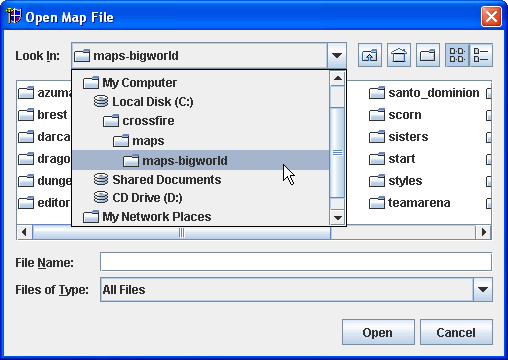Create a new folder
Screen dimensions: 508x360
[428, 55]
